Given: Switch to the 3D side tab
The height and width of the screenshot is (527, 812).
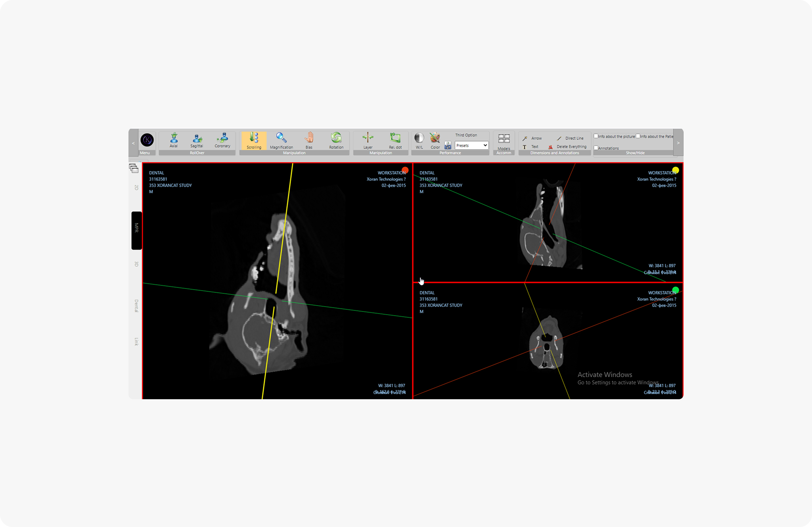Looking at the screenshot, I should pos(136,264).
